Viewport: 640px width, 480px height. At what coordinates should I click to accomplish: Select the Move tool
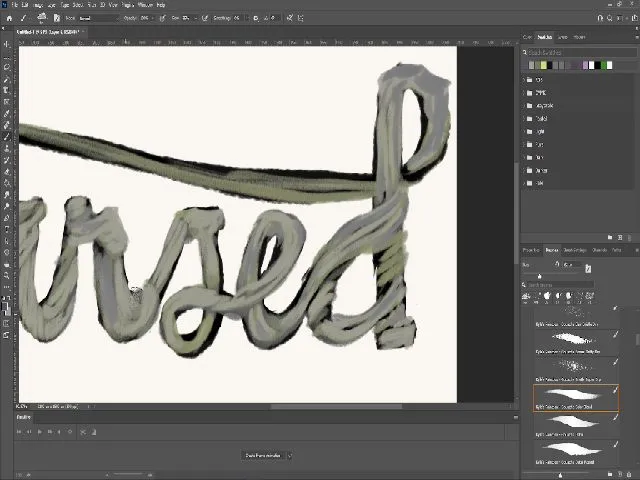[x=7, y=44]
